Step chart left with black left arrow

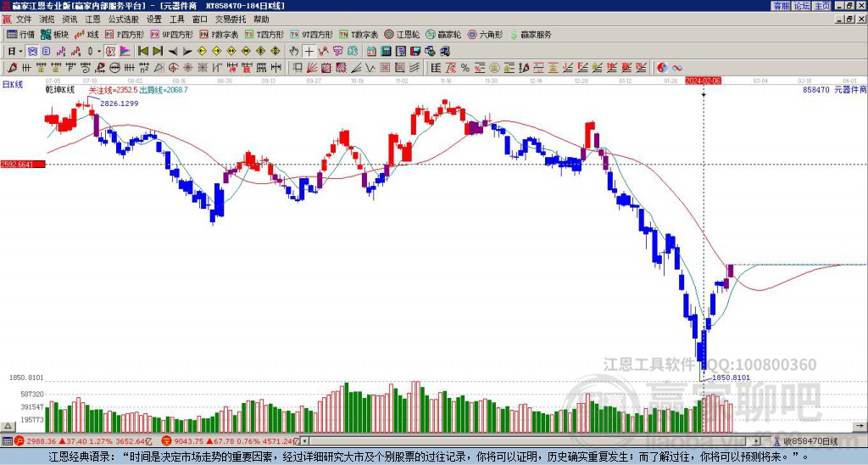(x=173, y=52)
